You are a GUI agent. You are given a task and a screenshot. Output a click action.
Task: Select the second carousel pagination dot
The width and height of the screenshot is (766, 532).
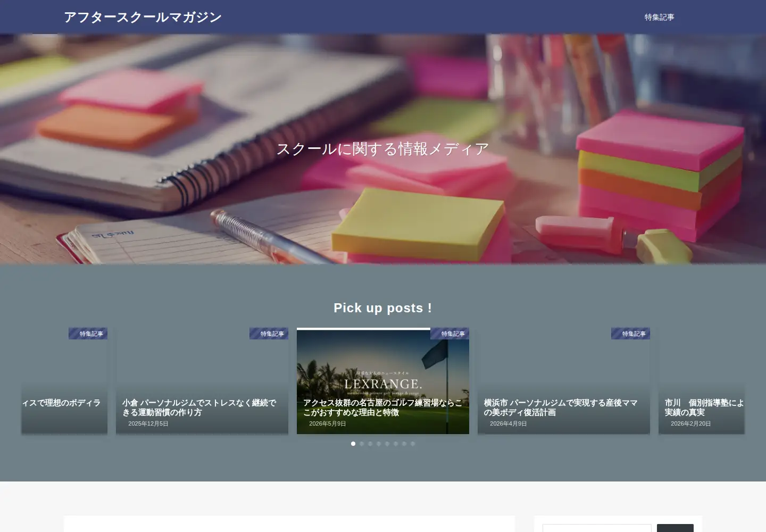tap(362, 444)
